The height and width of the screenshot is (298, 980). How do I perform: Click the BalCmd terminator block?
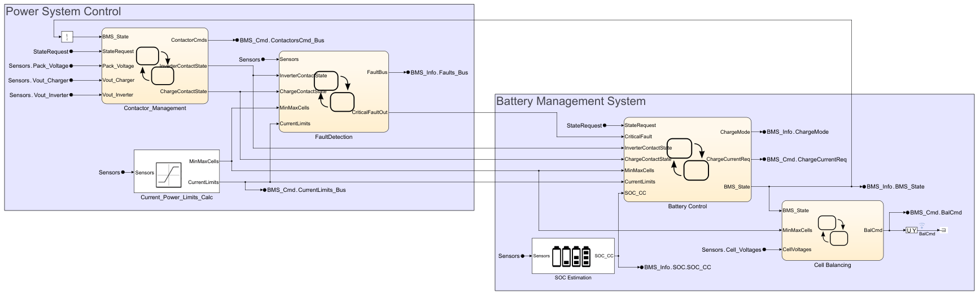(x=943, y=230)
